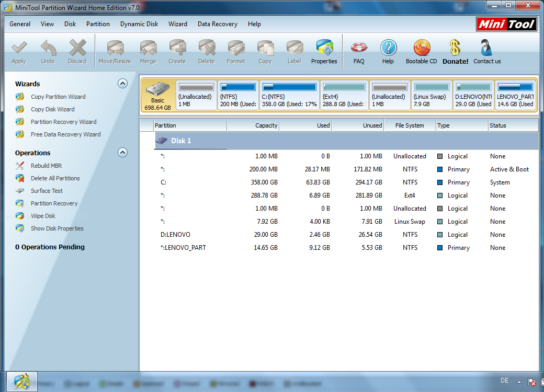Select the Basic 698.64 GB disk block
The height and width of the screenshot is (392, 544).
[158, 95]
